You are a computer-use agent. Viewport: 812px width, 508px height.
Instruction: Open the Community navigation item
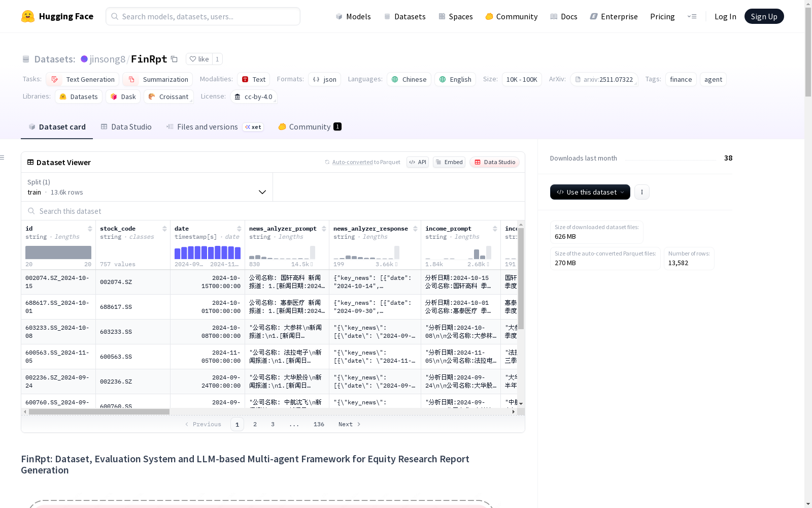[x=512, y=16]
